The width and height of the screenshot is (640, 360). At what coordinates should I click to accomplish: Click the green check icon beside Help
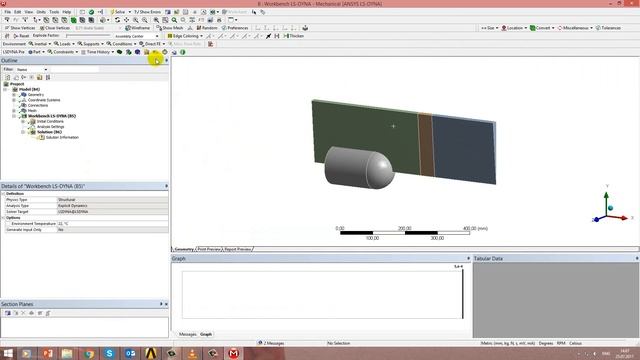(91, 12)
